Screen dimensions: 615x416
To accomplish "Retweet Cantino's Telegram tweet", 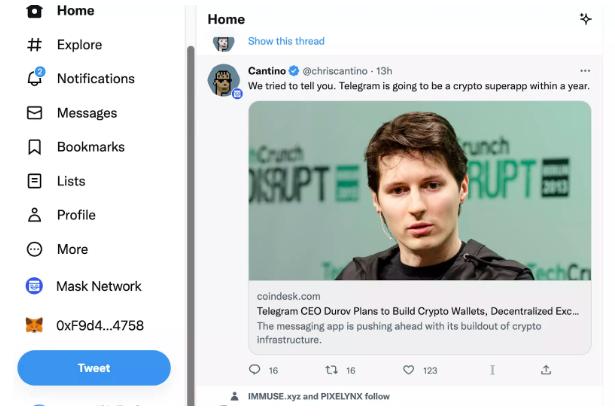I will [333, 370].
